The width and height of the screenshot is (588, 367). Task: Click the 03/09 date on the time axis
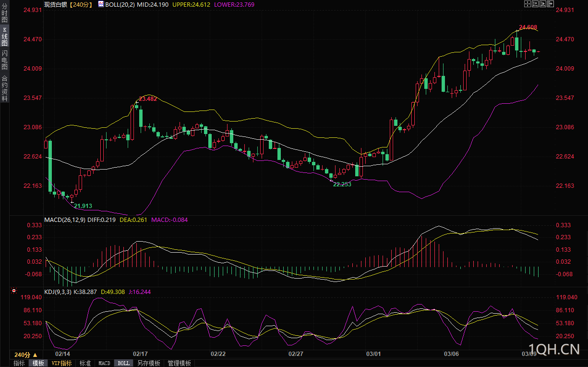tap(529, 354)
